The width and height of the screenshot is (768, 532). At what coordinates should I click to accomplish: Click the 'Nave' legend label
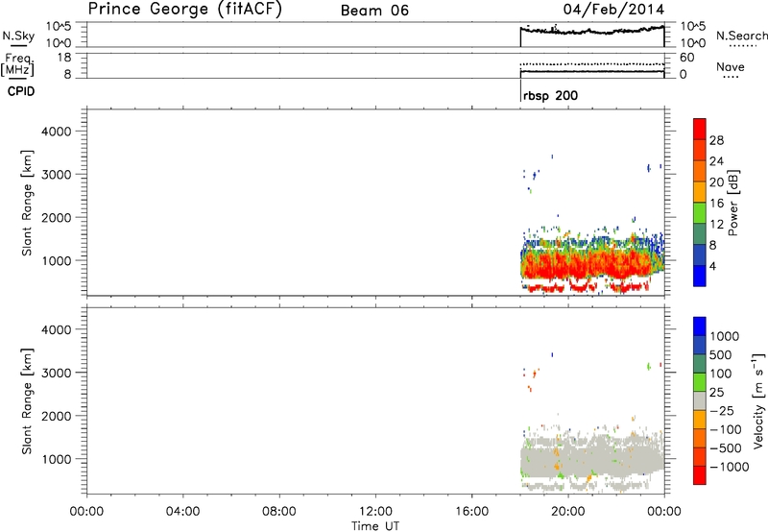point(731,66)
